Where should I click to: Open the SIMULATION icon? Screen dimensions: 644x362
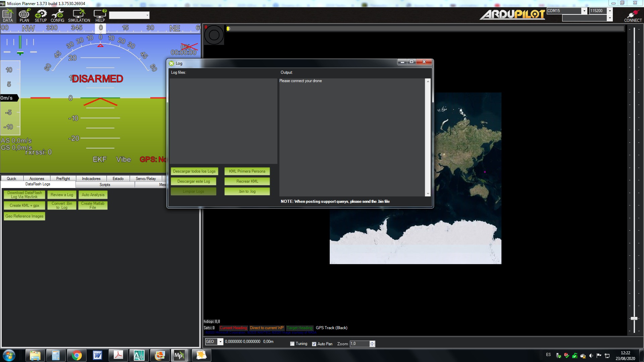tap(79, 15)
